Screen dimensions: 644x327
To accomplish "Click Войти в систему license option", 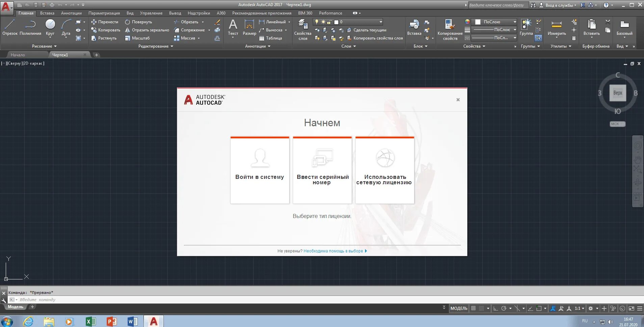I will [260, 170].
